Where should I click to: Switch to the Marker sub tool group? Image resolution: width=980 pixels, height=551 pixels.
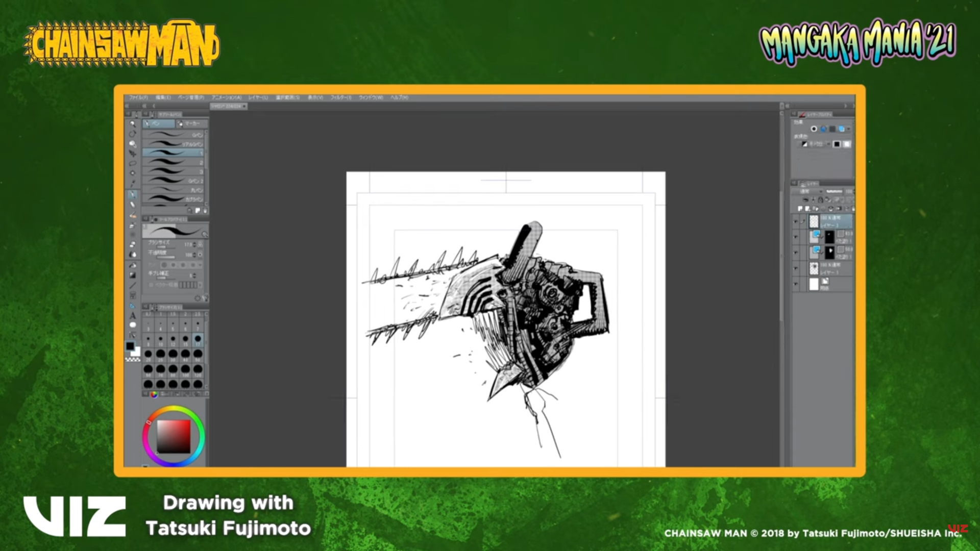click(191, 124)
